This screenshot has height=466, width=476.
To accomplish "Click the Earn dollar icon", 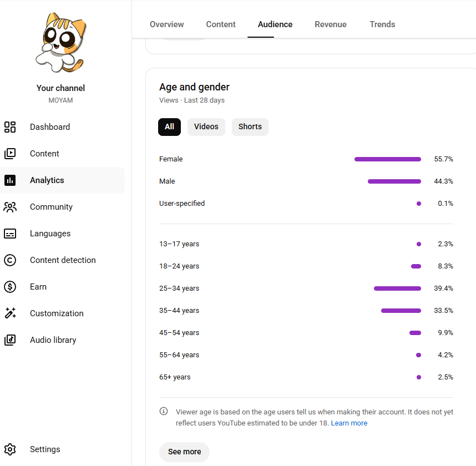I will (x=10, y=287).
